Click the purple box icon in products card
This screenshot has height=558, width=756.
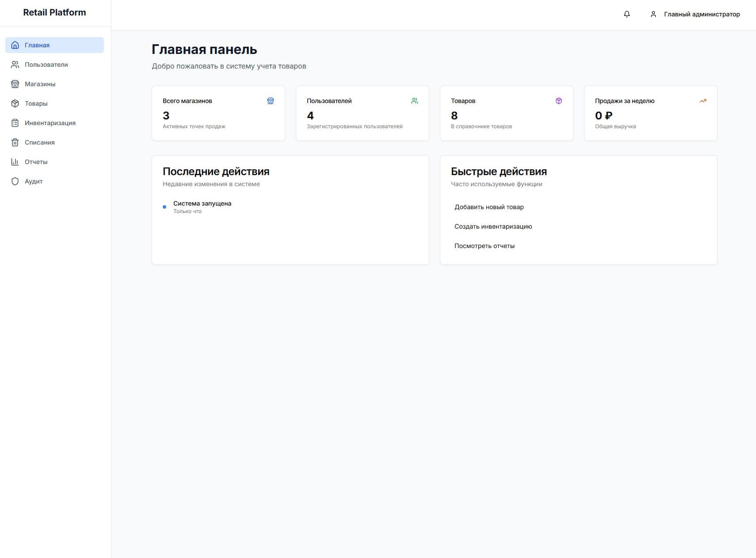point(558,101)
